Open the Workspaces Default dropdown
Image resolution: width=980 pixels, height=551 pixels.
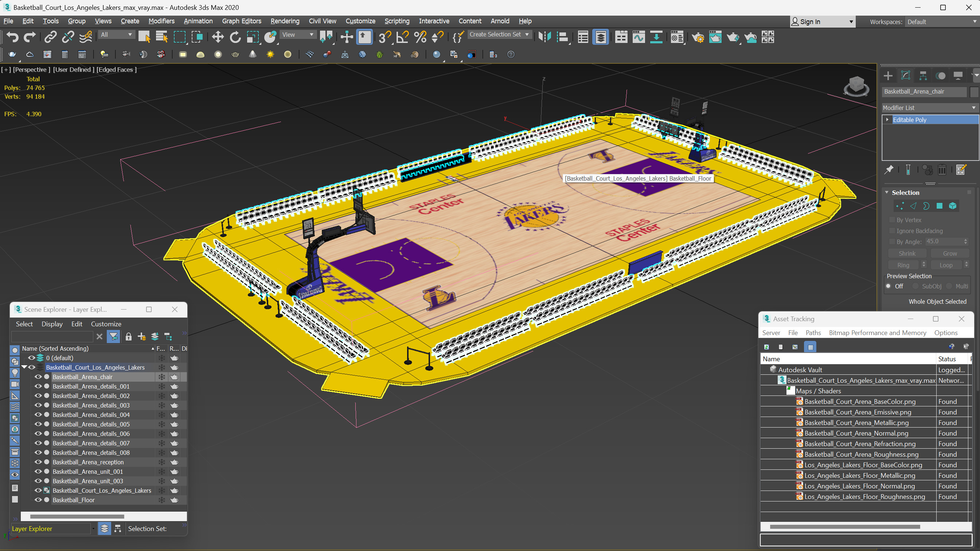[x=941, y=22]
